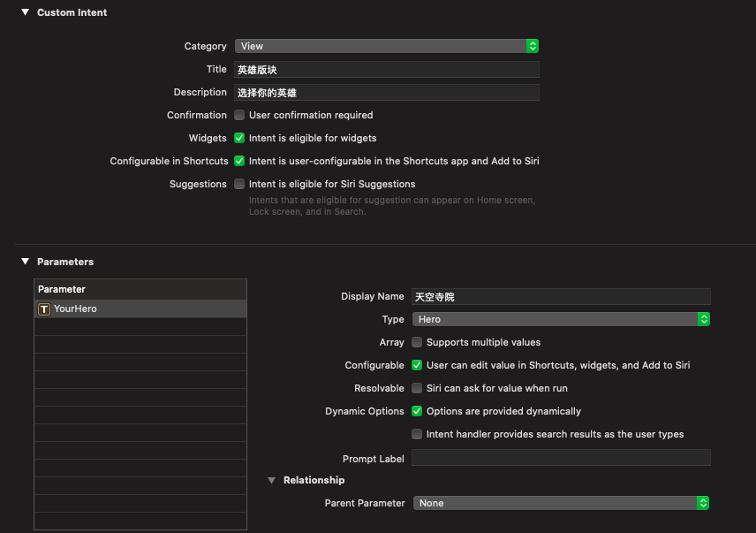This screenshot has height=533, width=756.
Task: Click the Title text field
Action: (386, 69)
